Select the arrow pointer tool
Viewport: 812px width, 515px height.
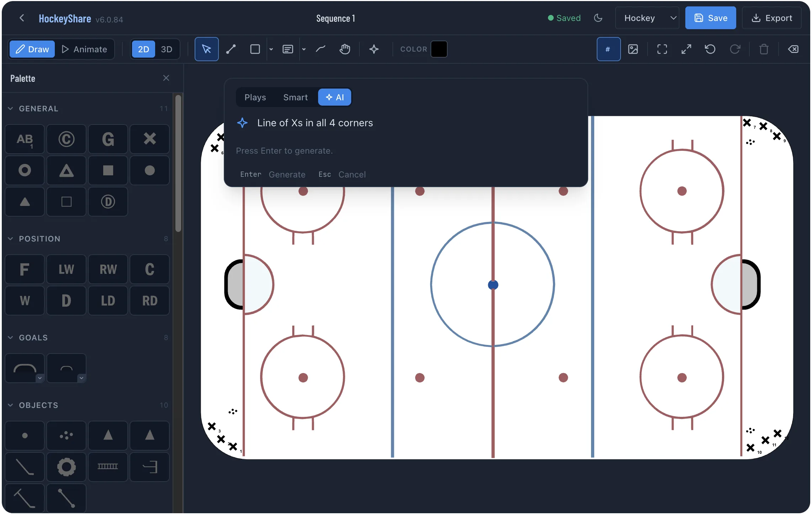[x=206, y=49]
